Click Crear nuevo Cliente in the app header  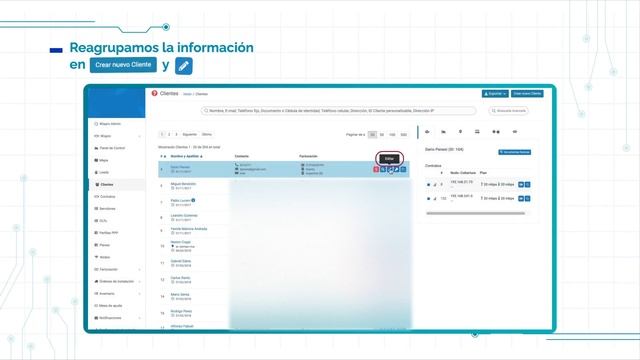tap(527, 94)
